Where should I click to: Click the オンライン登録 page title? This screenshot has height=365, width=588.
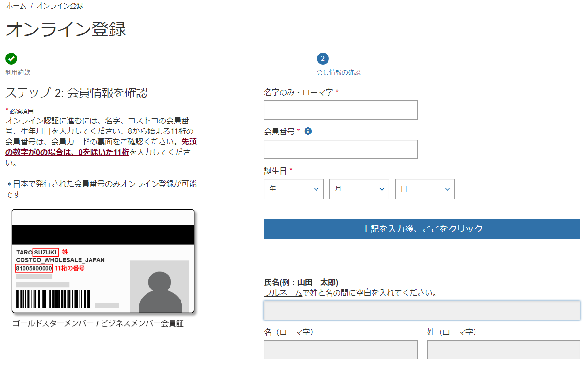pos(66,29)
